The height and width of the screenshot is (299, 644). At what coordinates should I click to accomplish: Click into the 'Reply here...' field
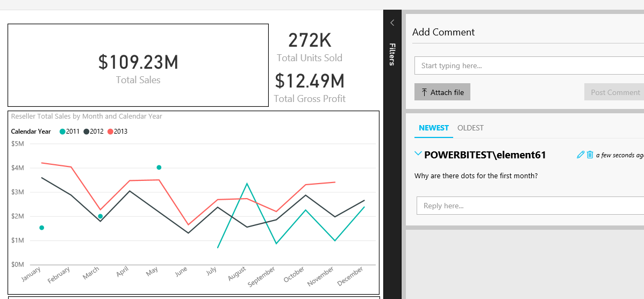[x=530, y=206]
